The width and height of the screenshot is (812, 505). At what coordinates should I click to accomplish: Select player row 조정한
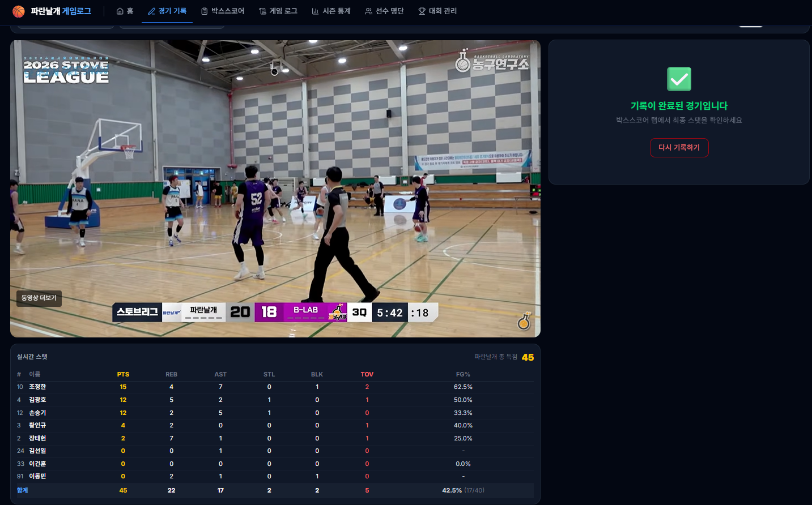37,387
